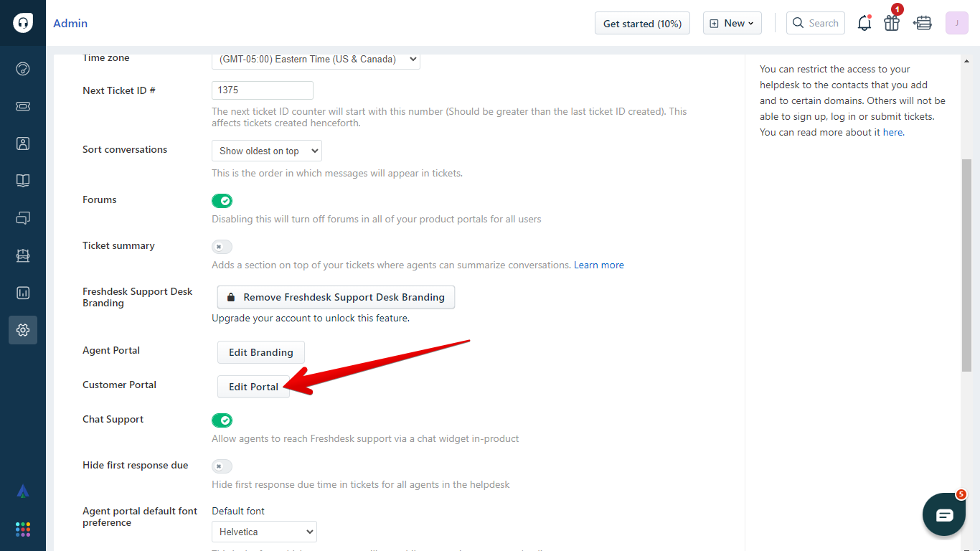Click the Edit Portal button
The image size is (980, 551).
(253, 387)
